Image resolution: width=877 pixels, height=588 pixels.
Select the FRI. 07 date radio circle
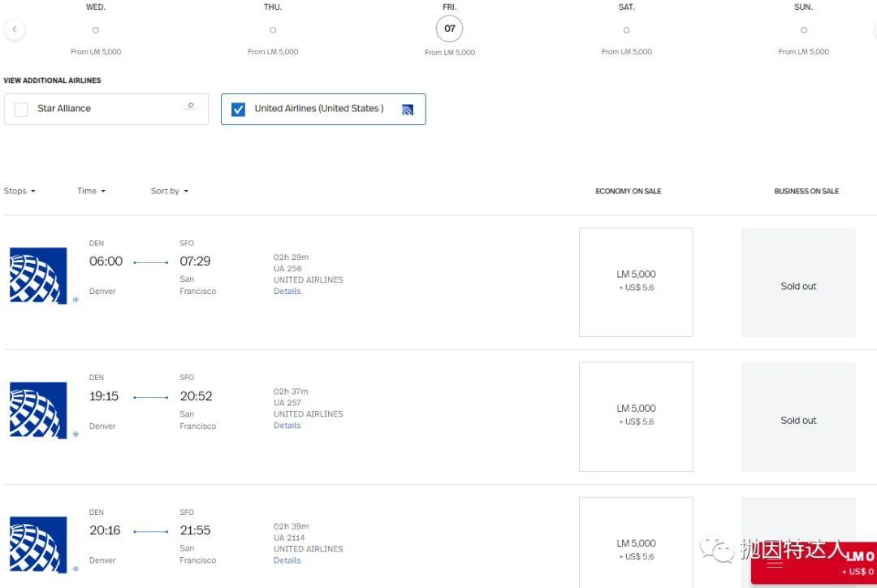(449, 28)
